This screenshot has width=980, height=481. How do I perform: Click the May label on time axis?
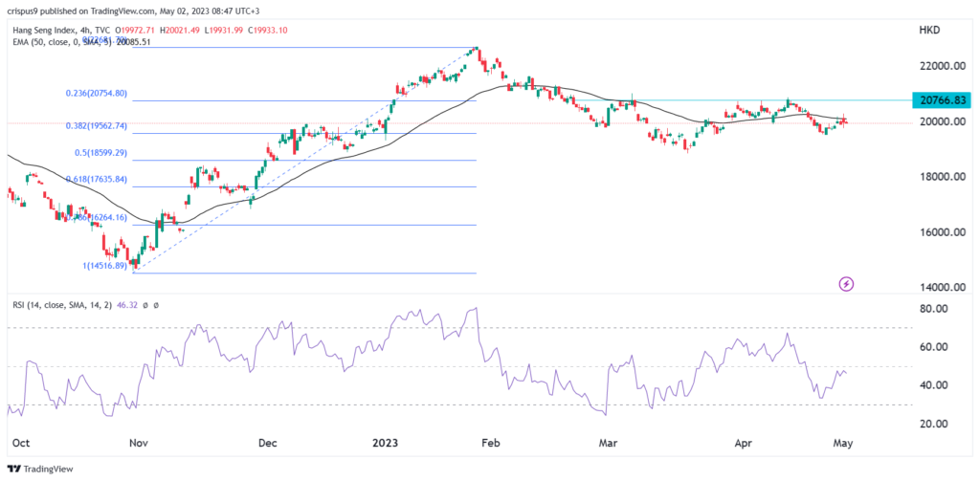coord(841,443)
